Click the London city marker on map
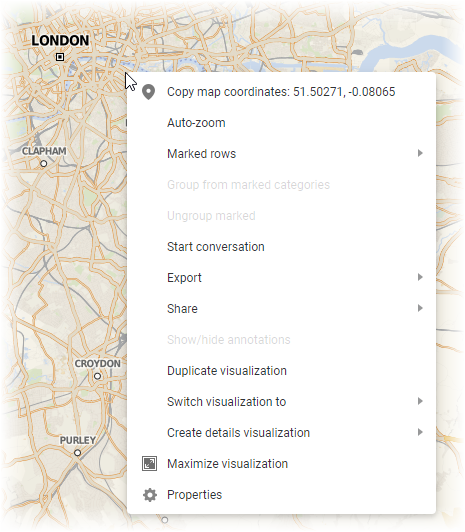 (60, 57)
